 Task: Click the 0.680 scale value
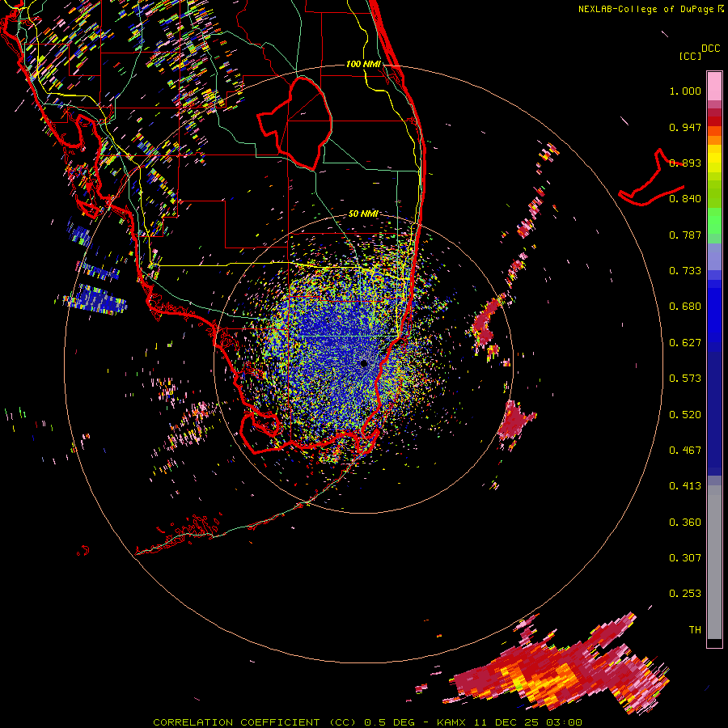[685, 307]
